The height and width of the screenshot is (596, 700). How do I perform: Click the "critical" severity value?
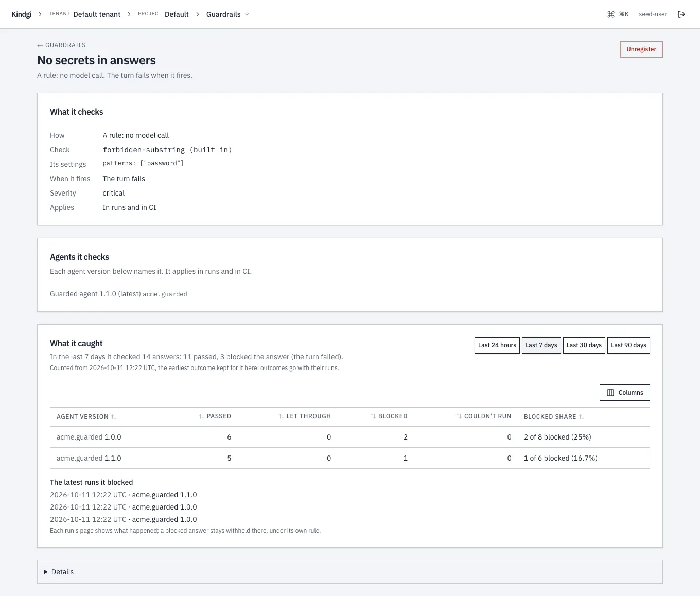[x=114, y=193]
